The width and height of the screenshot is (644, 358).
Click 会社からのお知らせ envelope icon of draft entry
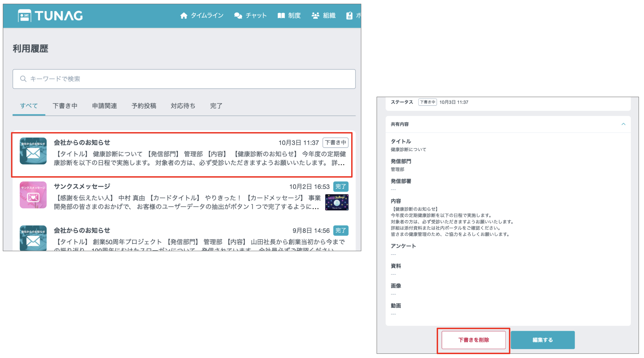pos(33,151)
